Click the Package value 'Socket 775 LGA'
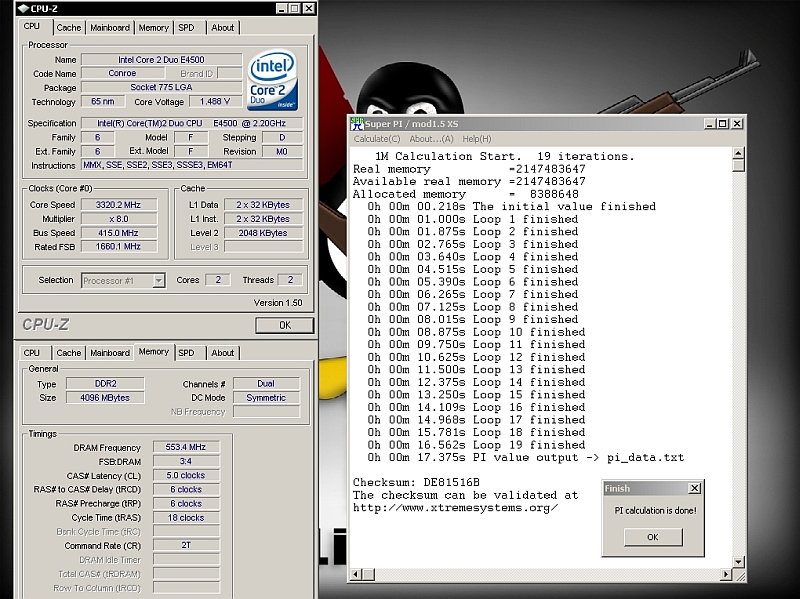Viewport: 800px width, 599px height. [161, 87]
